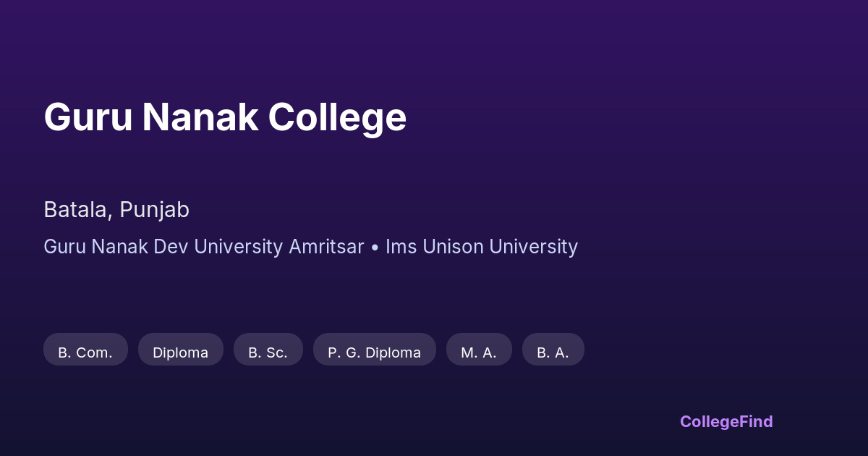
Task: Click the bullet separator between universities
Action: pos(375,248)
